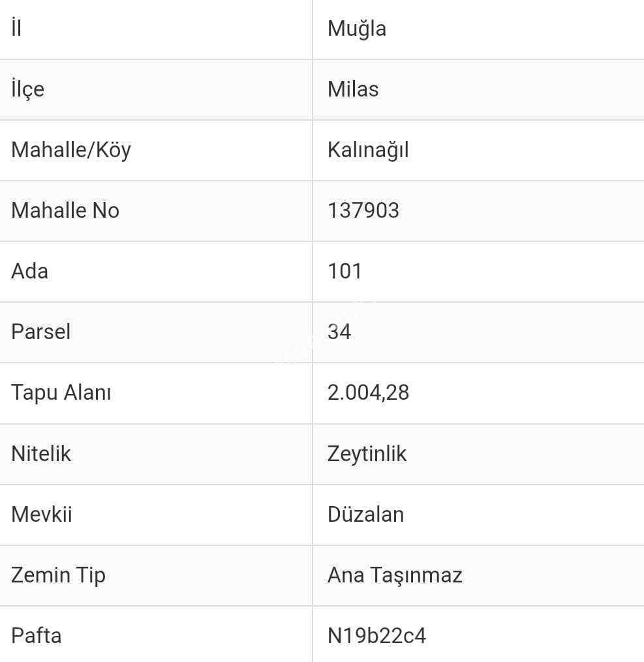Screen dimensions: 644x662
Task: Click the Muğla province value
Action: pyautogui.click(x=357, y=29)
